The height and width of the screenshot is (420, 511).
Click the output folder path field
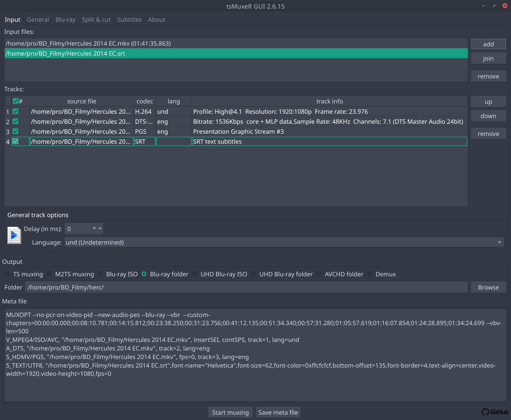click(246, 287)
